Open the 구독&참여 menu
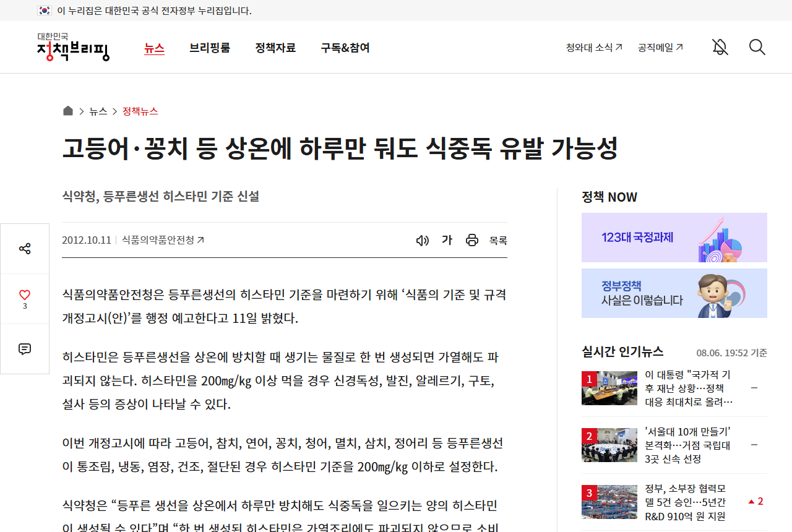This screenshot has width=792, height=532. point(345,48)
